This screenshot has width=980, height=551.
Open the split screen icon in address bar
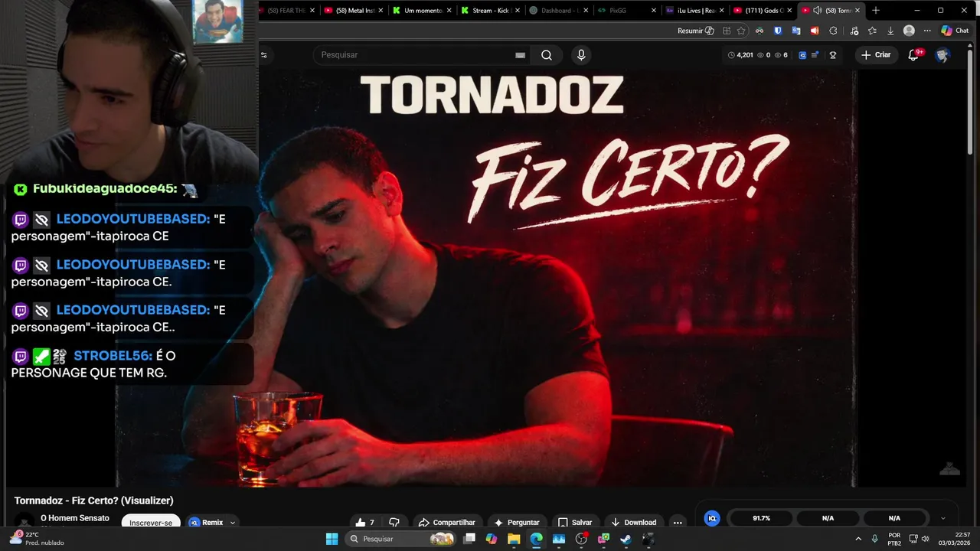(x=727, y=31)
